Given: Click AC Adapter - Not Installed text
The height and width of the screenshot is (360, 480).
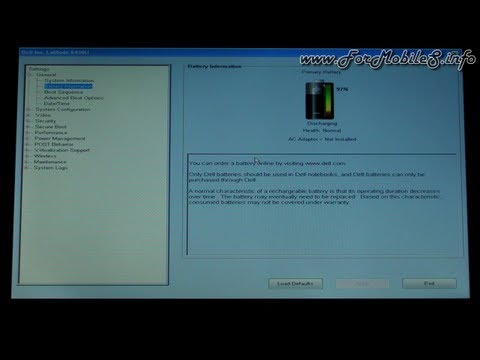Looking at the screenshot, I should click(x=322, y=139).
